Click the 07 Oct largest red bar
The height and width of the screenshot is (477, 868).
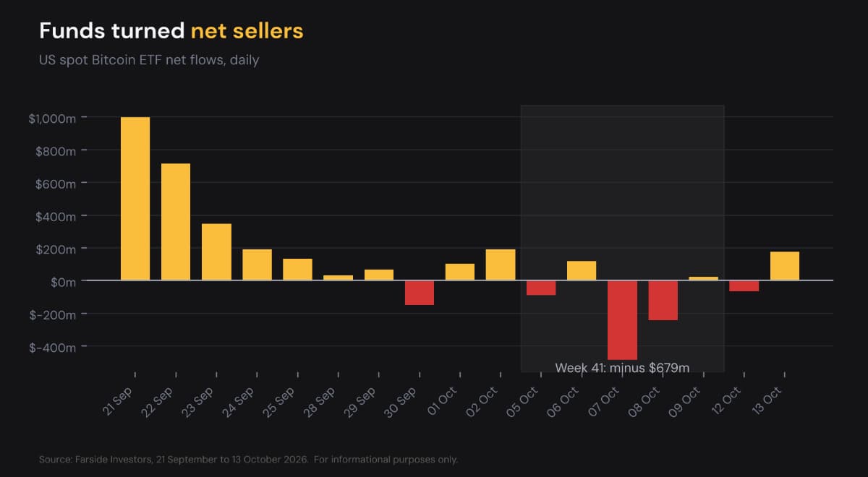pos(622,320)
